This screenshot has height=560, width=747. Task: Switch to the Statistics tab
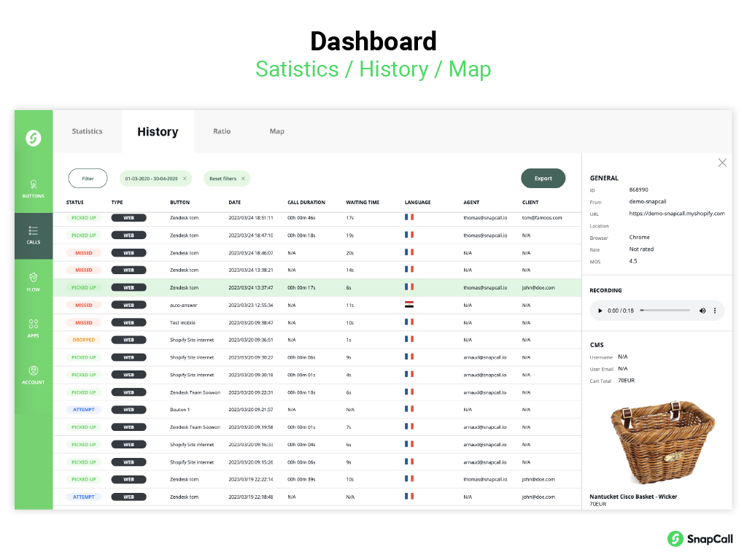point(87,131)
